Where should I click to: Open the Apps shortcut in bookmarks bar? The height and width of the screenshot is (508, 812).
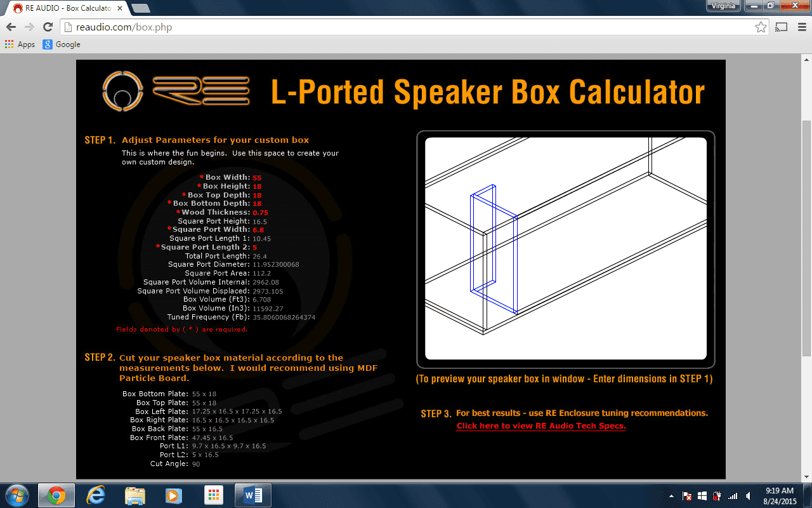20,44
